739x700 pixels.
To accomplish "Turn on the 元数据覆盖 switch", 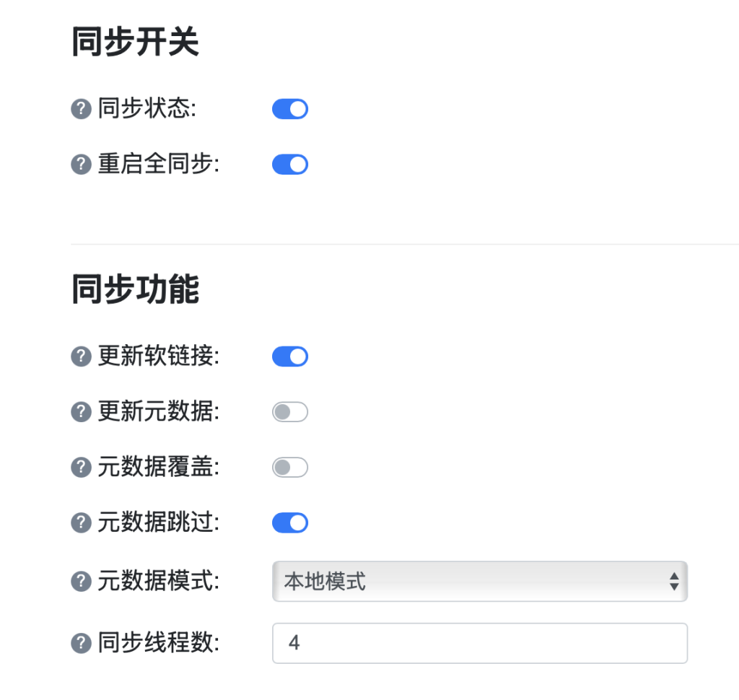I will pos(290,467).
